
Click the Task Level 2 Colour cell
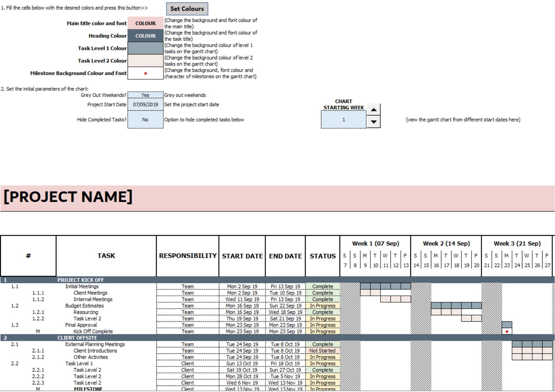[x=145, y=61]
